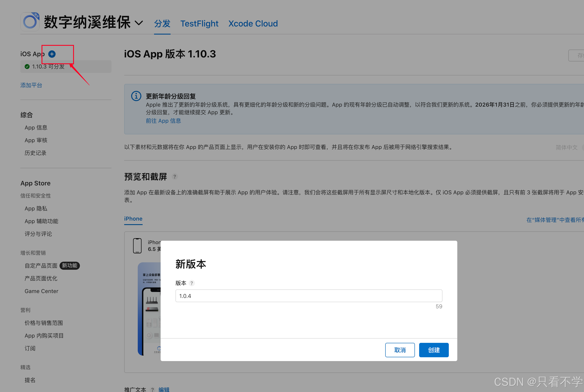Open 评分与评论 in sidebar
The width and height of the screenshot is (584, 392).
pyautogui.click(x=38, y=234)
